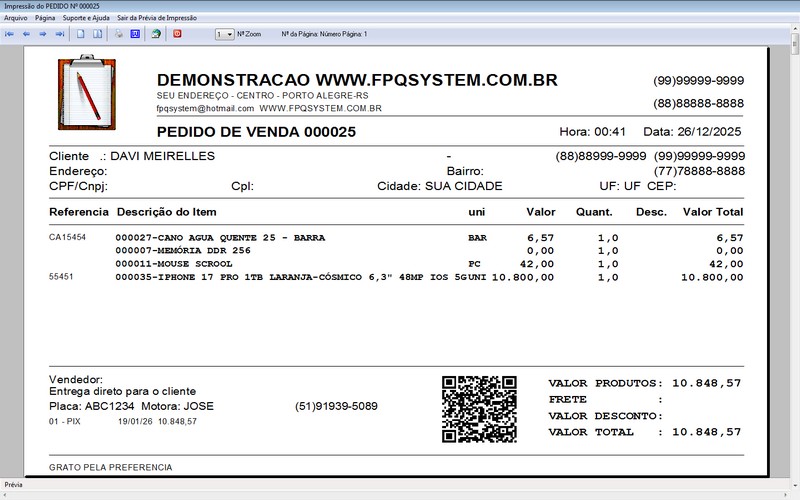Click the QR code on the order

click(479, 409)
